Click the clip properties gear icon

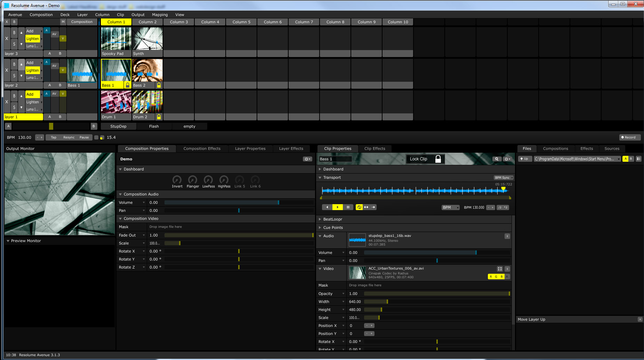[x=507, y=159]
